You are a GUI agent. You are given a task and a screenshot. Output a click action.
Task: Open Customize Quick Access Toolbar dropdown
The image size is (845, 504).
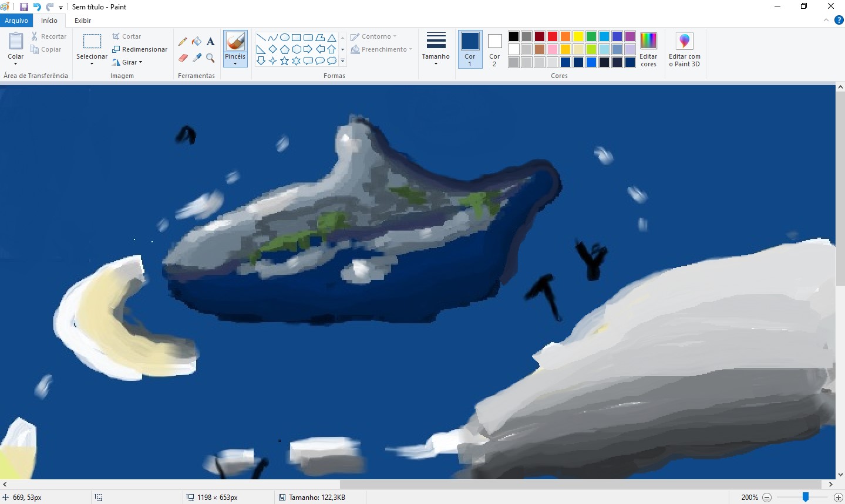(x=60, y=8)
